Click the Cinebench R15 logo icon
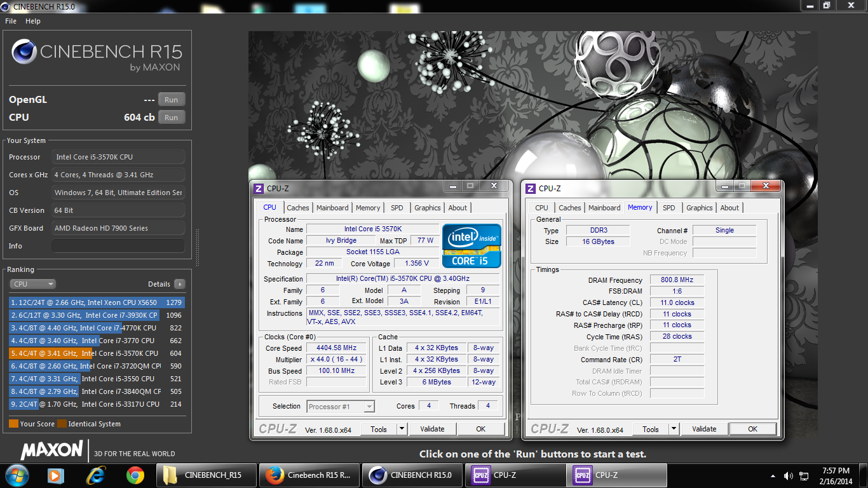868x488 pixels. point(24,52)
